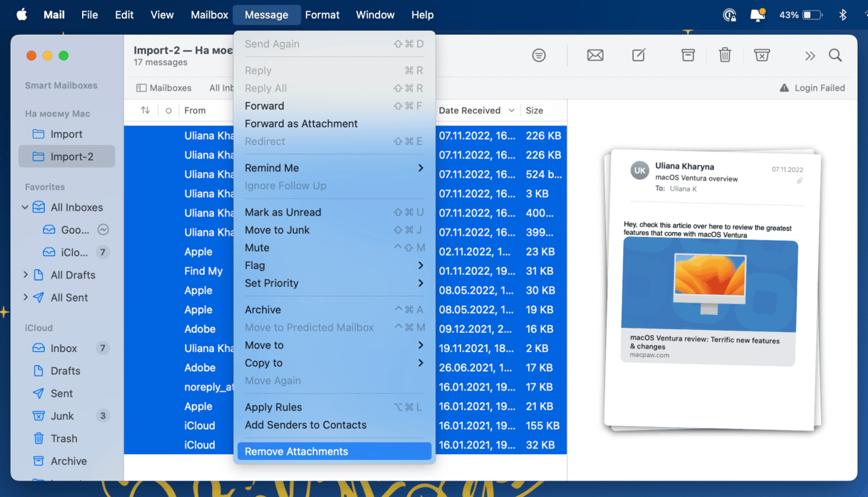The height and width of the screenshot is (497, 868).
Task: Choose Archive in the Message menu
Action: [x=334, y=310]
